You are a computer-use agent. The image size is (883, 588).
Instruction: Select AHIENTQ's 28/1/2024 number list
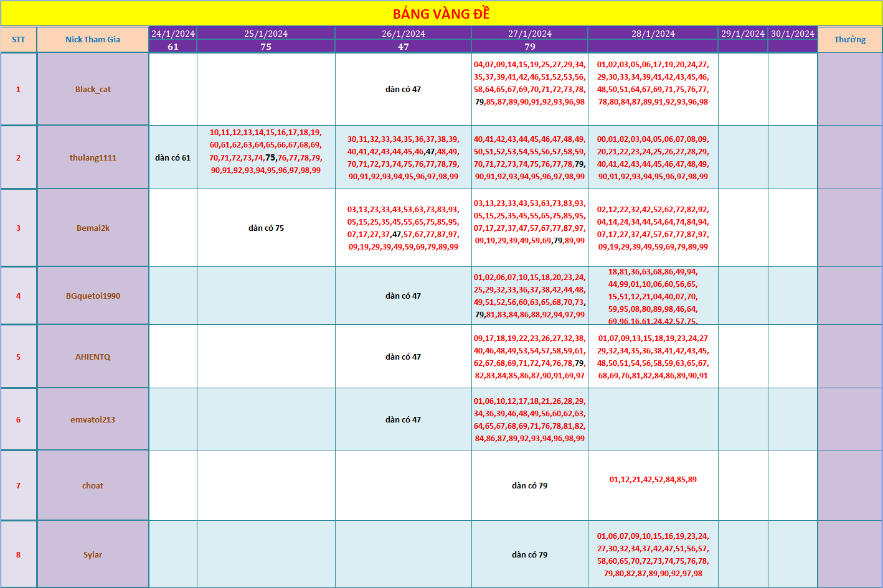(653, 357)
